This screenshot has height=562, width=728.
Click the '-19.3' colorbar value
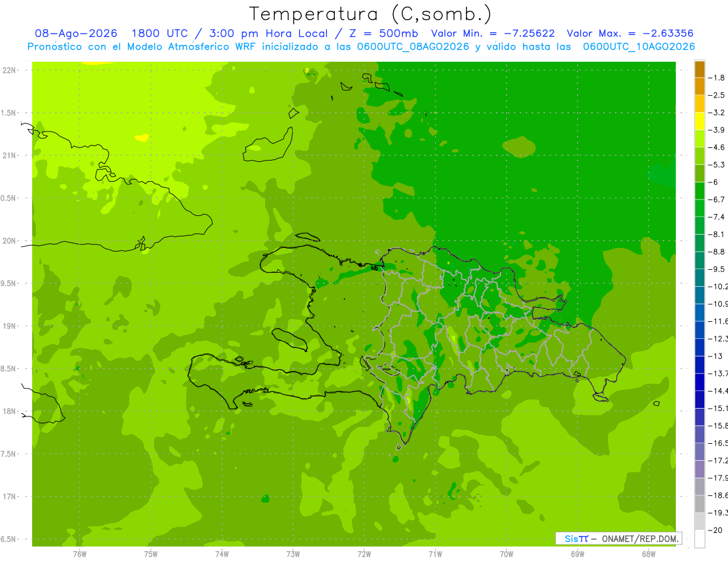click(718, 513)
